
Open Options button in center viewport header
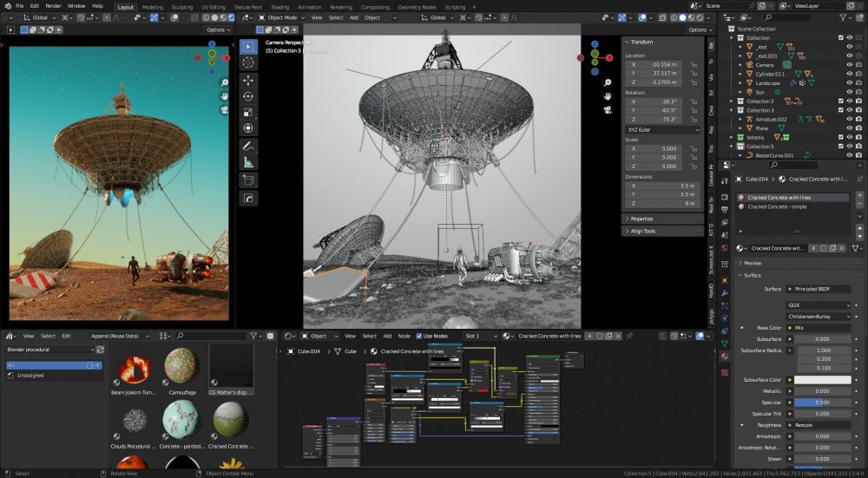[700, 29]
